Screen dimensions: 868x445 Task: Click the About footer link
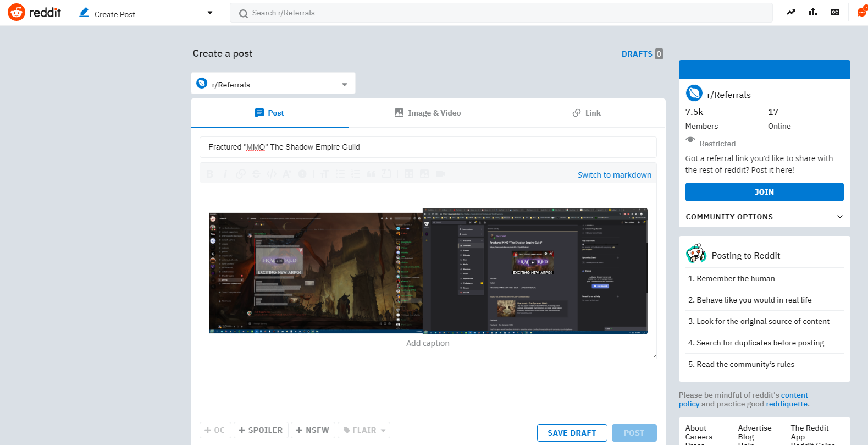[x=695, y=428]
